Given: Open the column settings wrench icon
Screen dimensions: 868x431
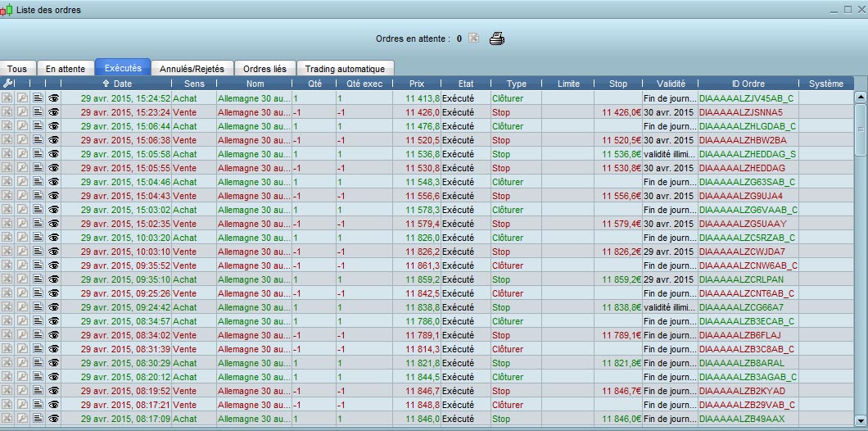Looking at the screenshot, I should (7, 84).
